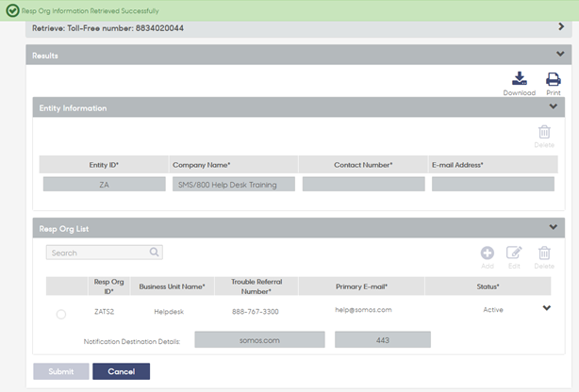Collapse the Resp Org List panel
The width and height of the screenshot is (579, 392).
pos(553,227)
